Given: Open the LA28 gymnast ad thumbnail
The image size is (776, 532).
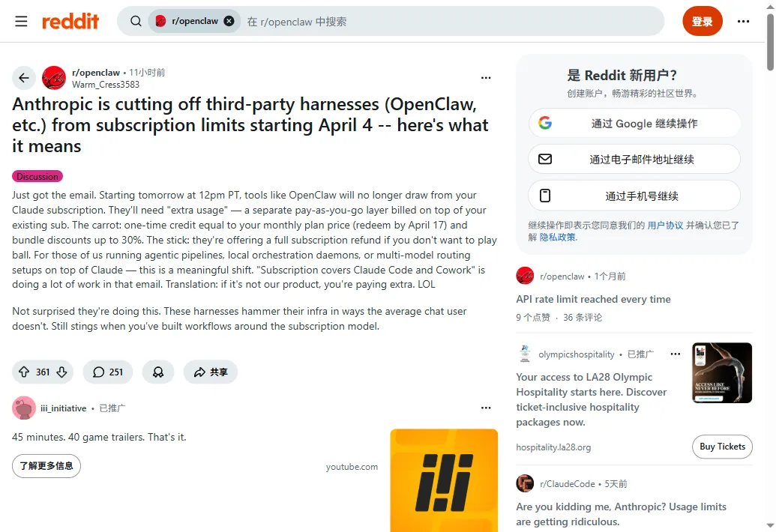Looking at the screenshot, I should click(x=722, y=373).
